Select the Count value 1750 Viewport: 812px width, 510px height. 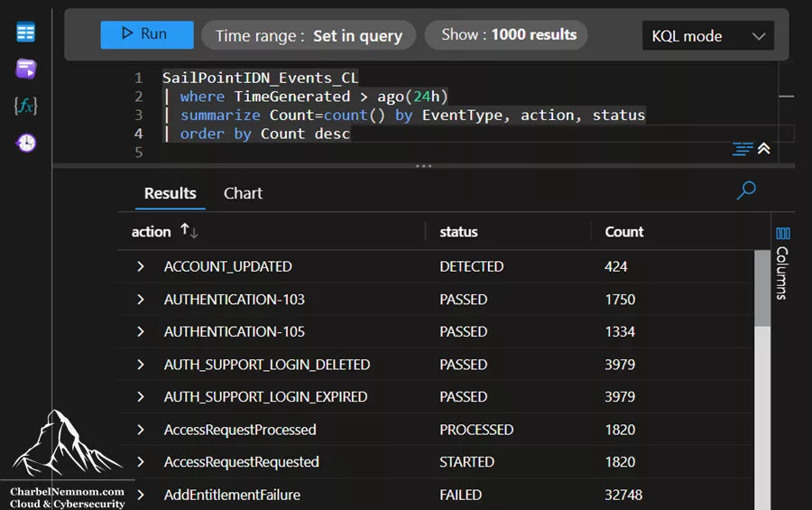click(x=620, y=300)
